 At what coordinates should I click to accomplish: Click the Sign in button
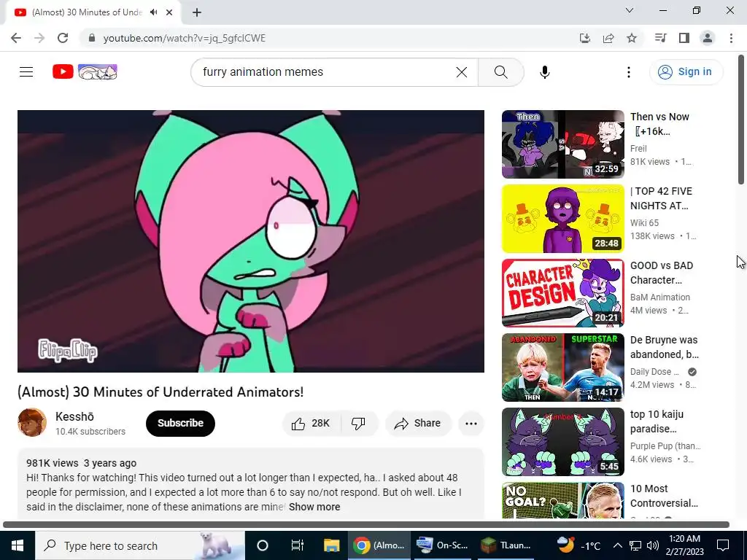[686, 72]
